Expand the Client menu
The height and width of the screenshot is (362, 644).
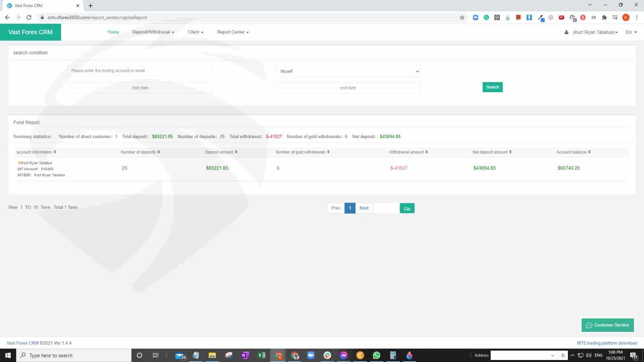pos(196,32)
